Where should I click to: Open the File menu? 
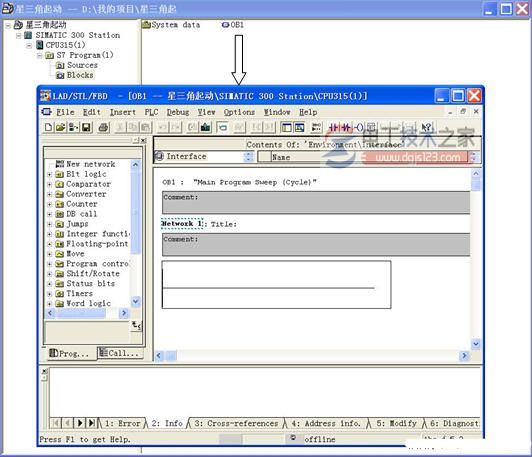coord(65,112)
